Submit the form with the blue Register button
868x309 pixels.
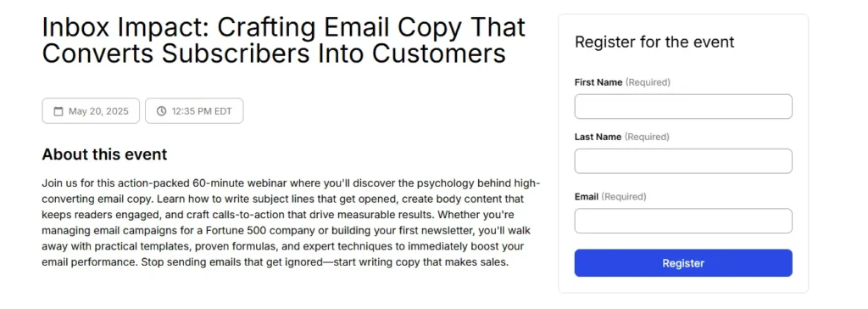(x=683, y=263)
